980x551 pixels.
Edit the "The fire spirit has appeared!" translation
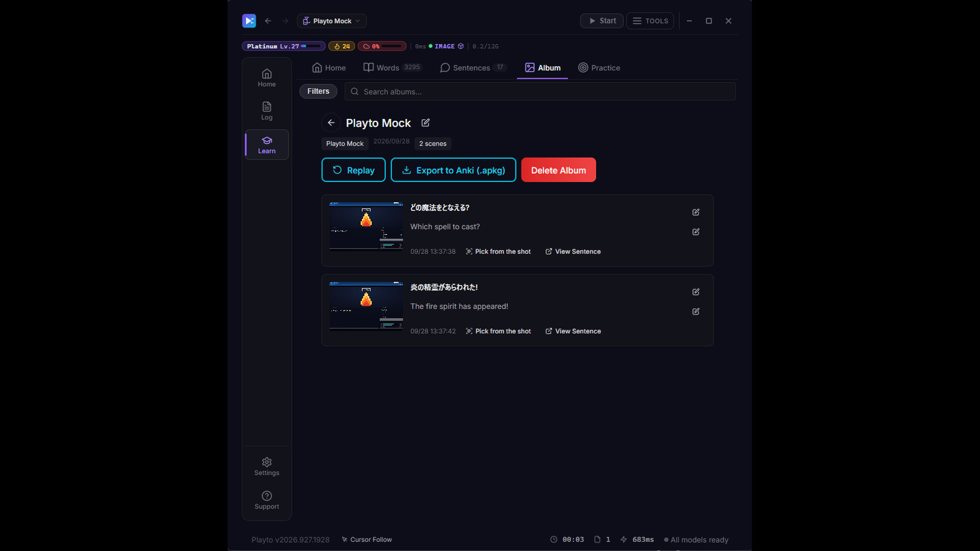point(696,311)
